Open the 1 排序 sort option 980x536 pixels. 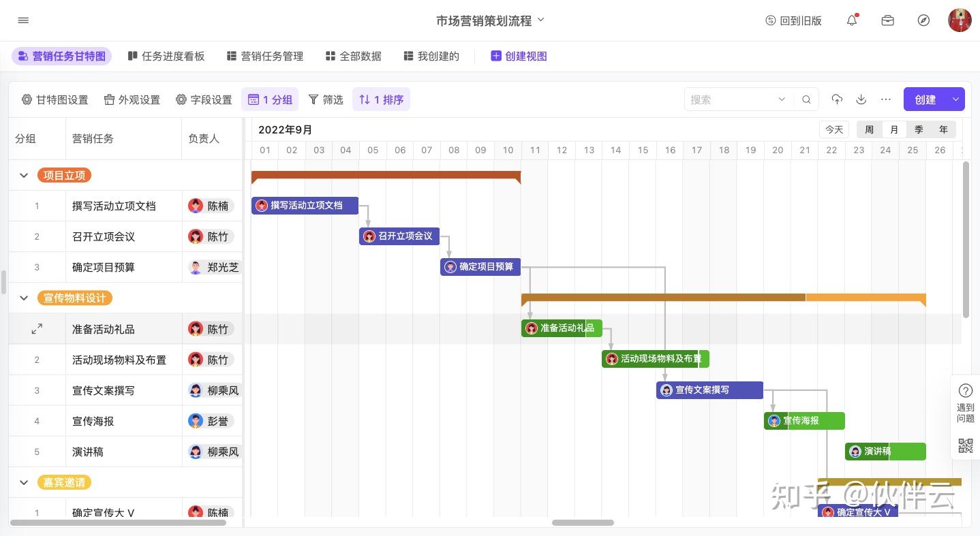381,99
